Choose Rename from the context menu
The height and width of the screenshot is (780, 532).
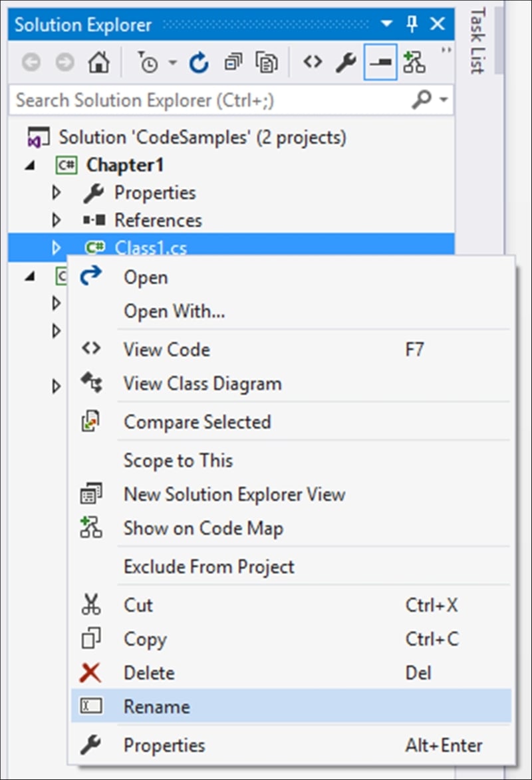(157, 706)
